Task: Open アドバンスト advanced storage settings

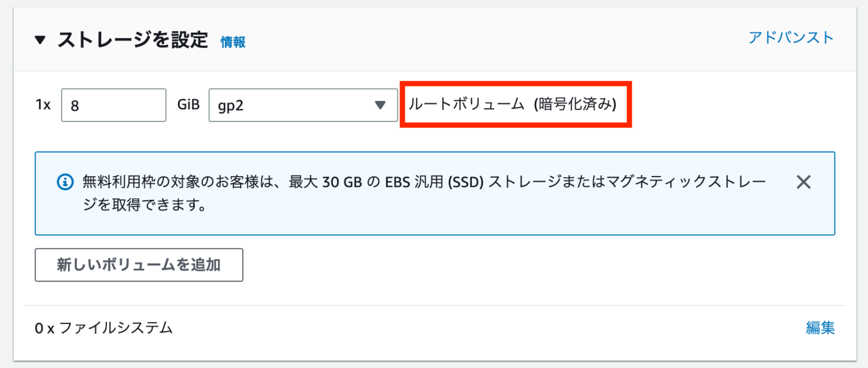Action: [x=791, y=37]
